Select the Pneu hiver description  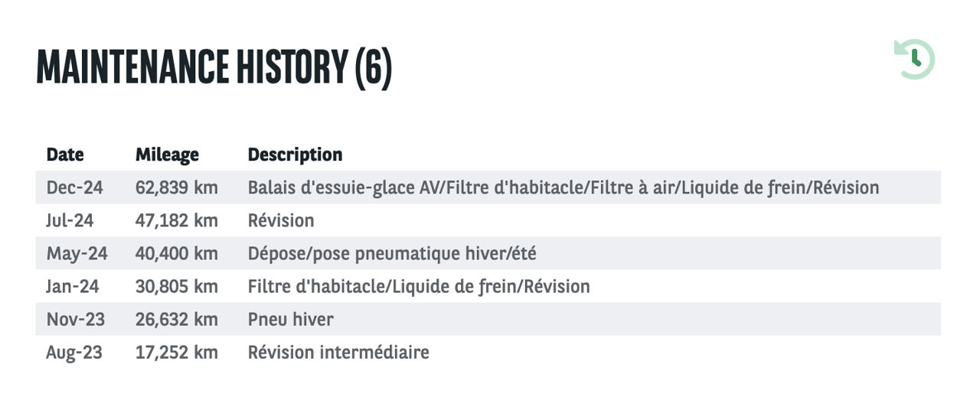click(x=290, y=319)
